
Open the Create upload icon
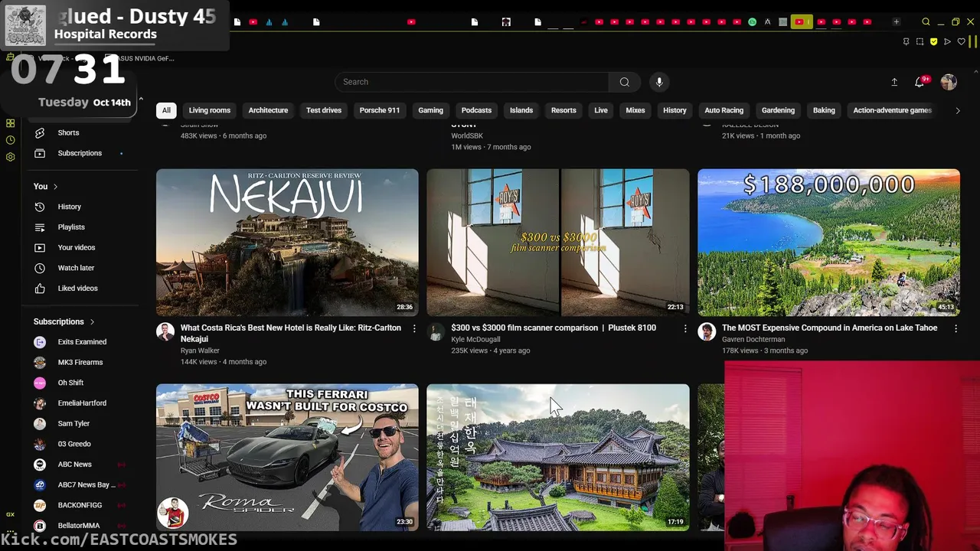tap(894, 82)
